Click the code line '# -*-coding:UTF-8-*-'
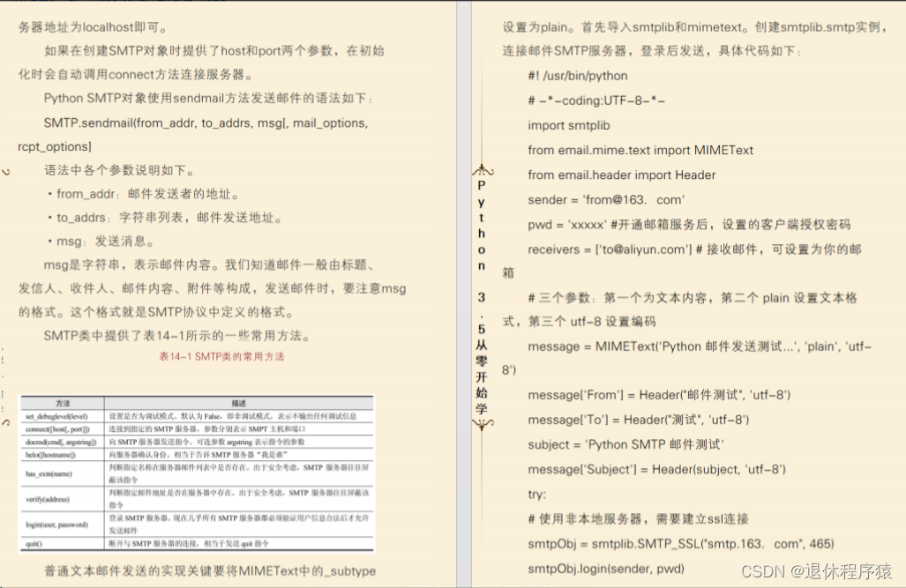The image size is (906, 588). 596,100
